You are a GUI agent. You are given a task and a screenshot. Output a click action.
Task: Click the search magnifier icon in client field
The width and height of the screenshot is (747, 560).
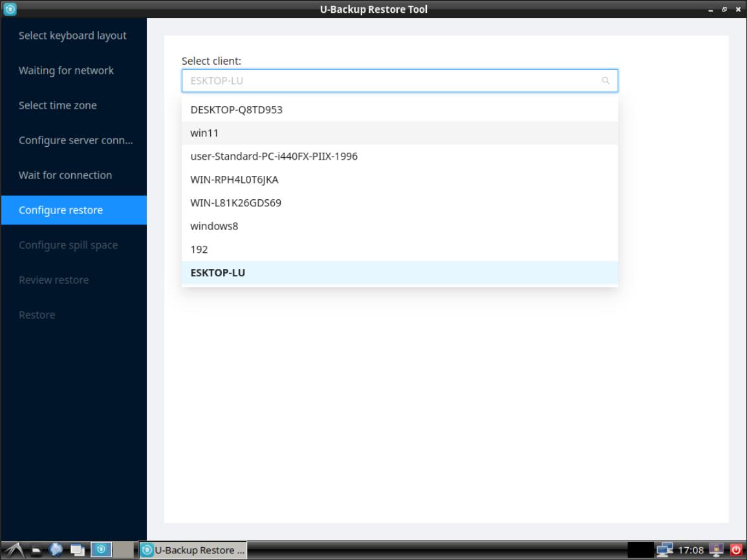605,81
